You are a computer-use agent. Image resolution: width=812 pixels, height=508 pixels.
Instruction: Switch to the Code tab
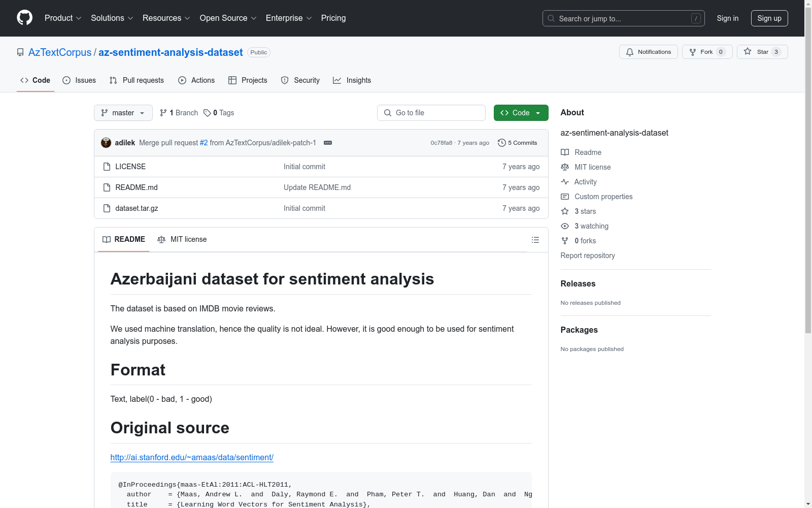(x=36, y=80)
